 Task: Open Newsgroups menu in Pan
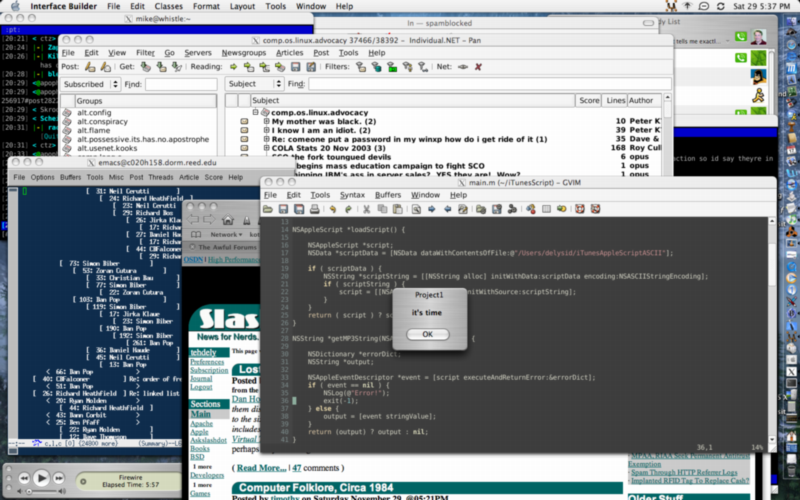click(244, 53)
